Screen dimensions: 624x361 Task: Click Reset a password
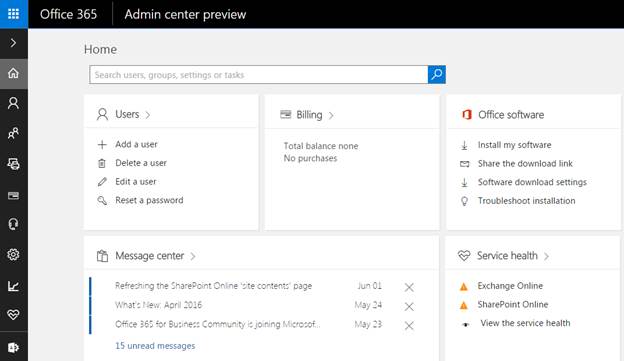[x=149, y=200]
